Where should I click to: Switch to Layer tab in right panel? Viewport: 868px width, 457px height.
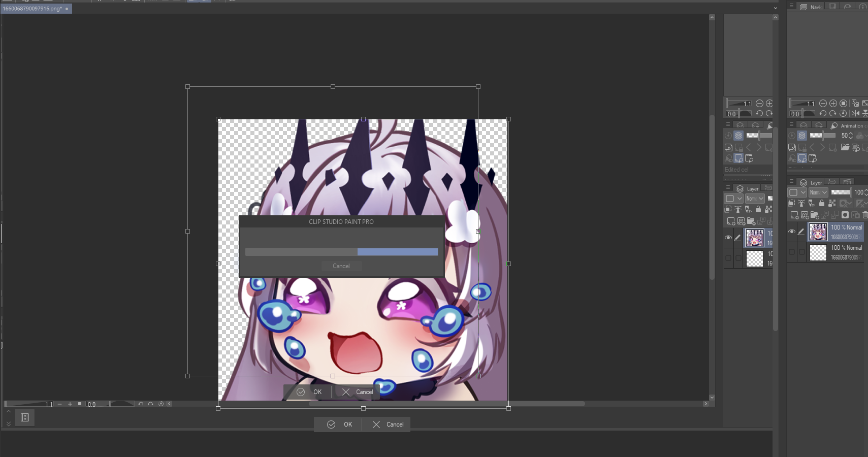pos(811,183)
